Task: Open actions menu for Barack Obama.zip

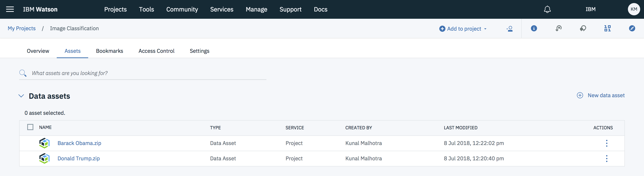Action: (x=606, y=143)
